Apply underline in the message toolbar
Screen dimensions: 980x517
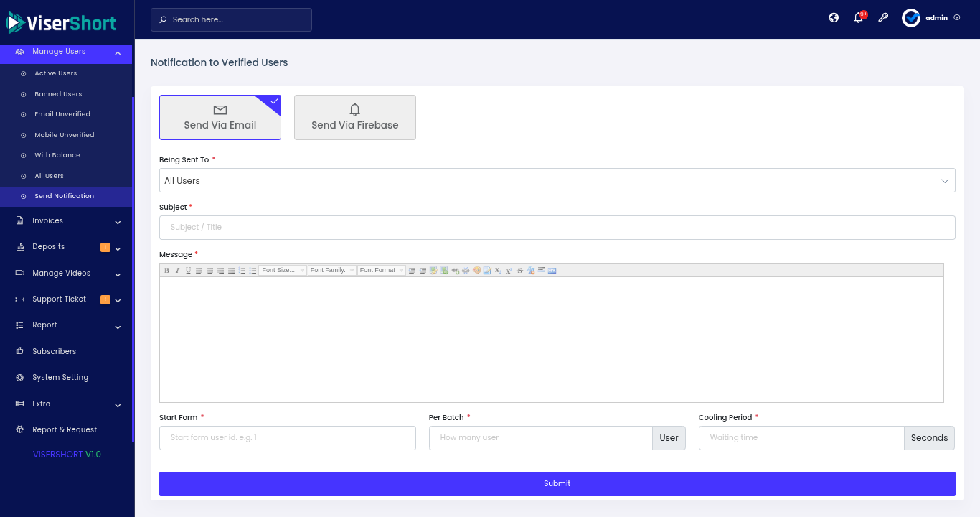click(188, 271)
